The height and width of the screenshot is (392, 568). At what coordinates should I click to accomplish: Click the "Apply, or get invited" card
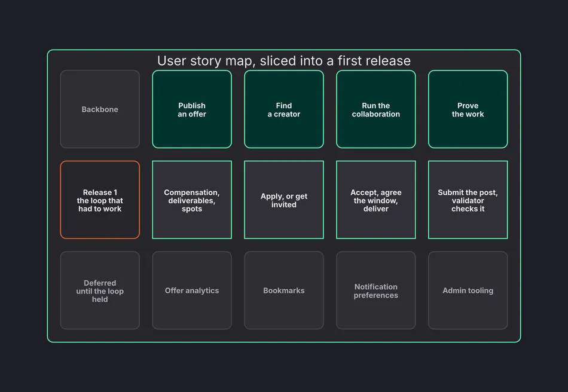(x=284, y=200)
